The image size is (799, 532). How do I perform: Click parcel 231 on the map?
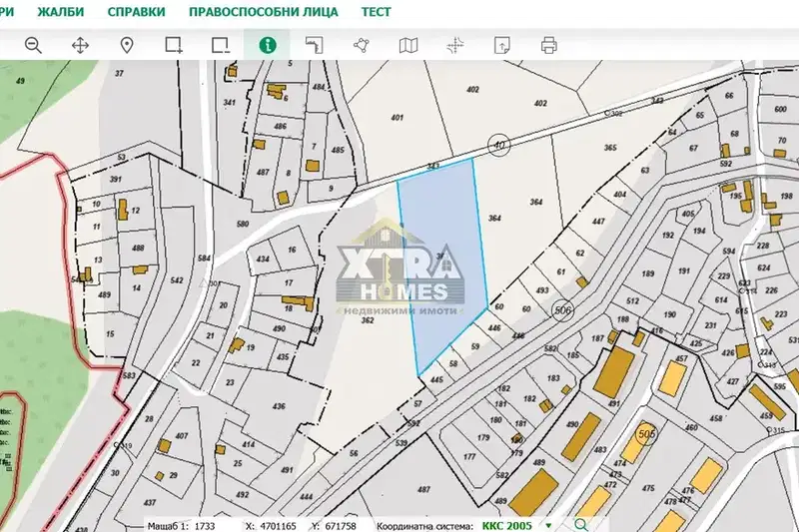click(x=710, y=325)
